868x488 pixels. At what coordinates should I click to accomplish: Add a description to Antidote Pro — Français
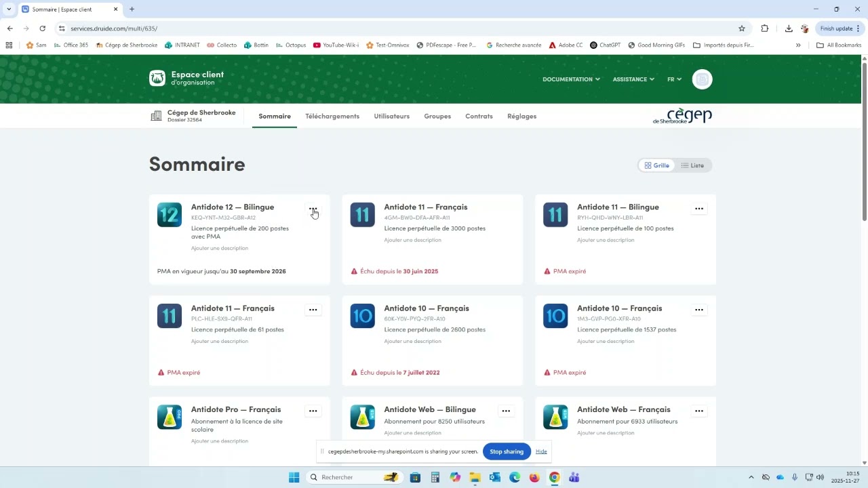pos(220,441)
